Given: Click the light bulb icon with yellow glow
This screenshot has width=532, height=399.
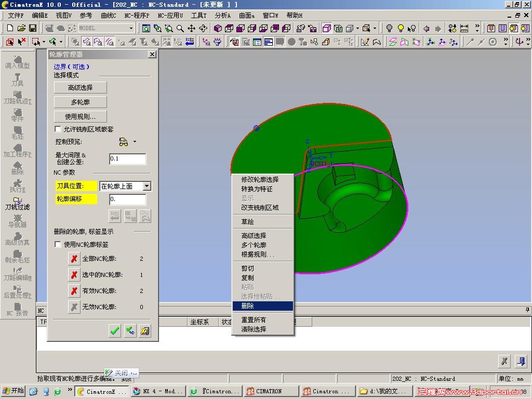Looking at the screenshot, I should (401, 28).
